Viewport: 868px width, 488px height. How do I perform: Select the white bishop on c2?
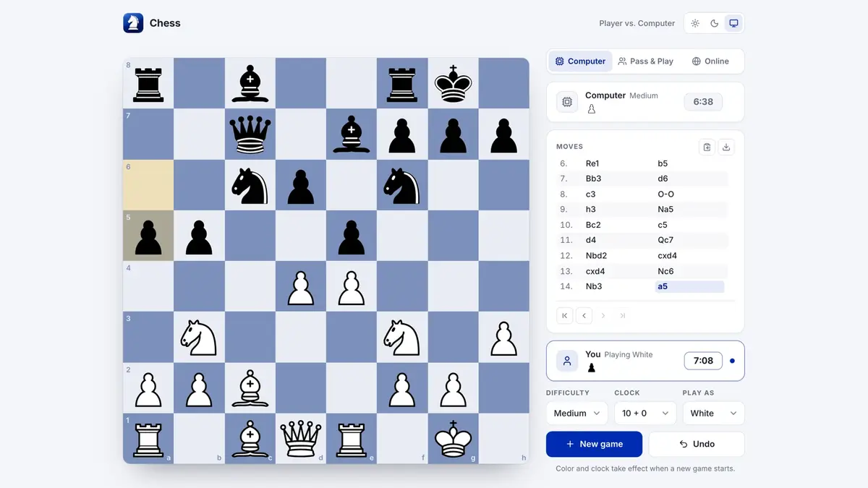(x=250, y=388)
